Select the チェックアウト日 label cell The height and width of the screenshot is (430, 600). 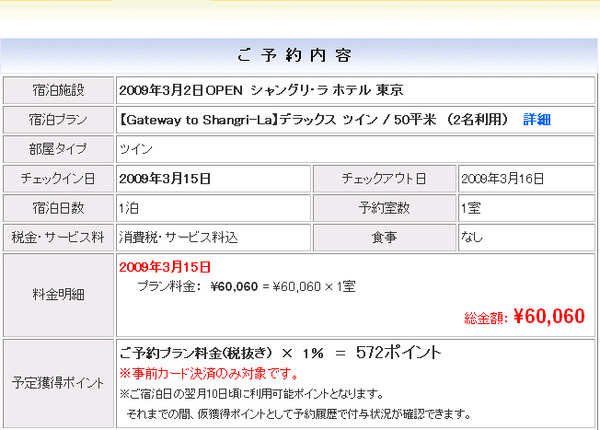[384, 179]
